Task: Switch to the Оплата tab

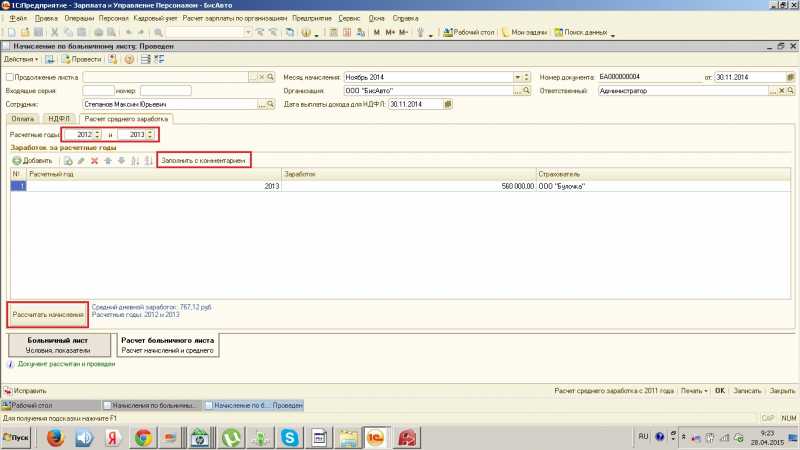Action: (x=23, y=118)
